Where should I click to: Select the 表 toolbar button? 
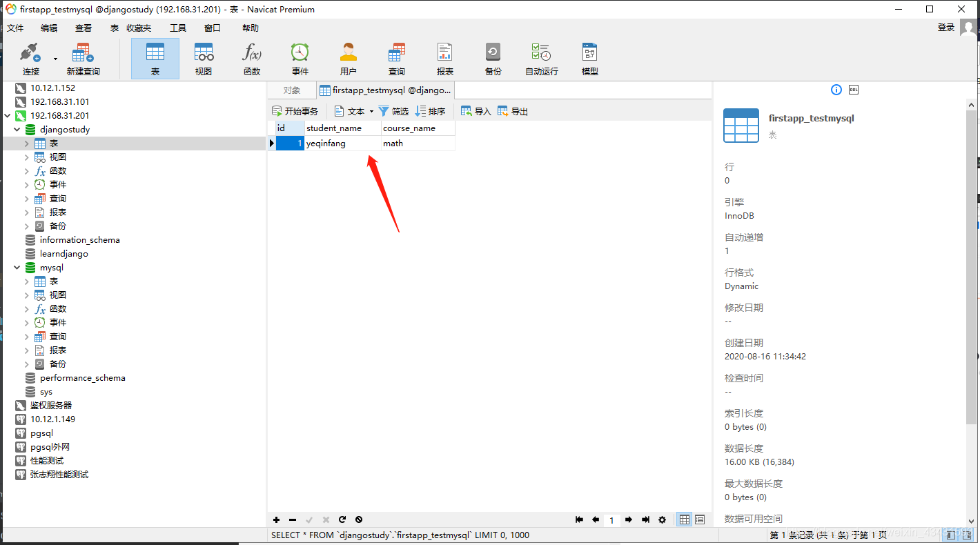(x=155, y=59)
